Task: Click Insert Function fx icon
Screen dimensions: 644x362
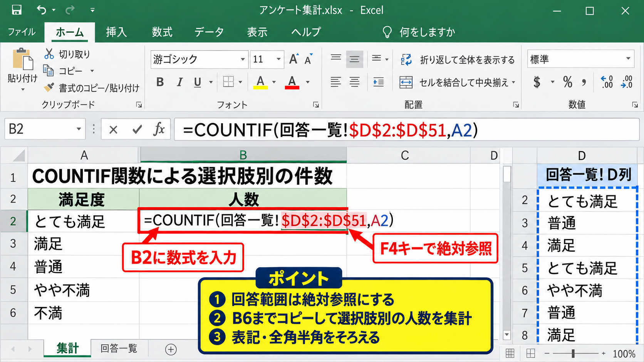Action: [x=159, y=129]
